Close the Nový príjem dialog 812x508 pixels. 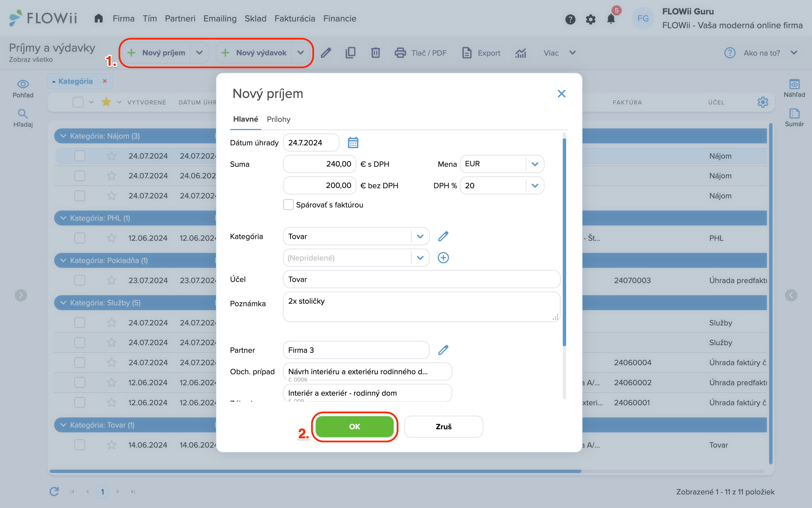click(561, 93)
